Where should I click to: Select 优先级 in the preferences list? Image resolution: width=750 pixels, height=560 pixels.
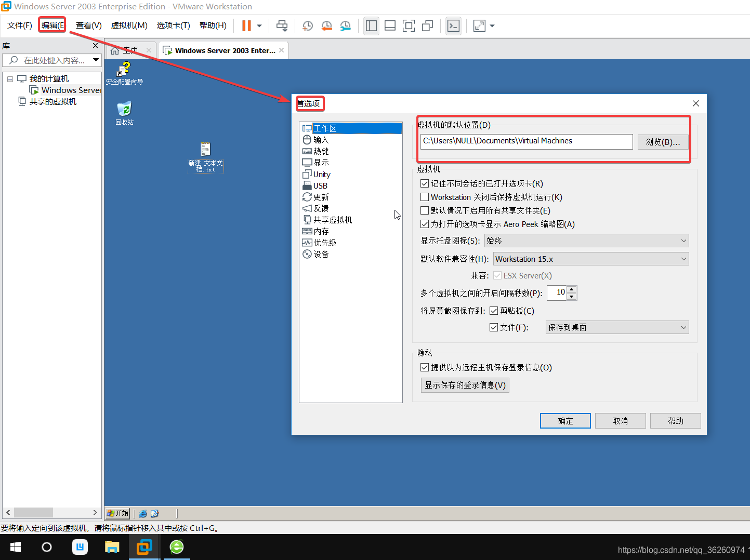click(x=351, y=243)
